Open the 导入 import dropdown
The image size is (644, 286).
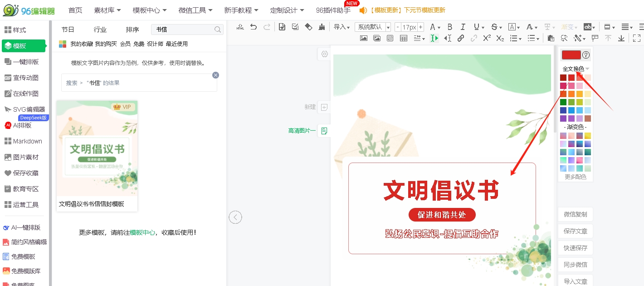(342, 27)
